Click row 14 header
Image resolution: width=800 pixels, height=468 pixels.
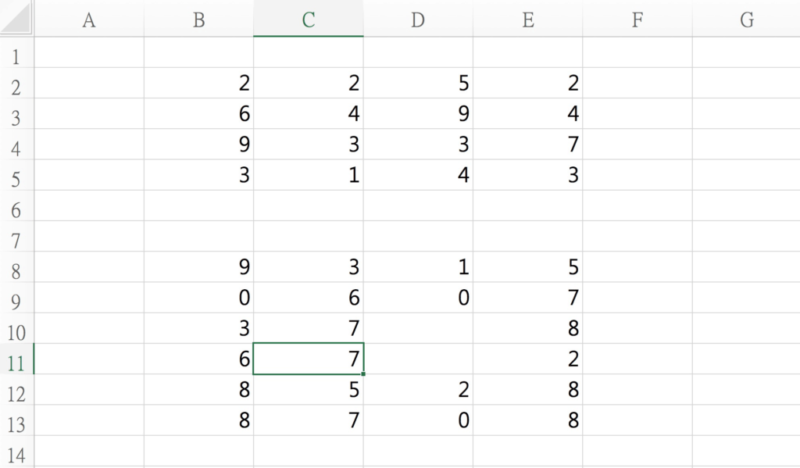(16, 452)
